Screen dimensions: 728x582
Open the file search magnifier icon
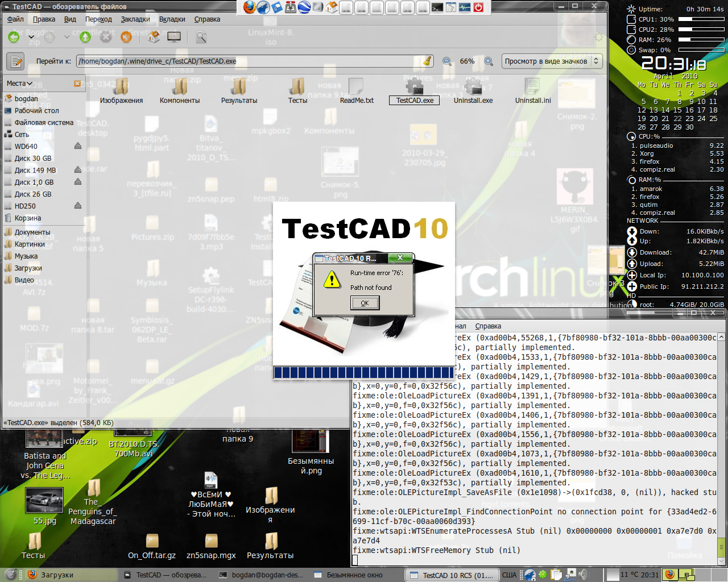[x=201, y=37]
